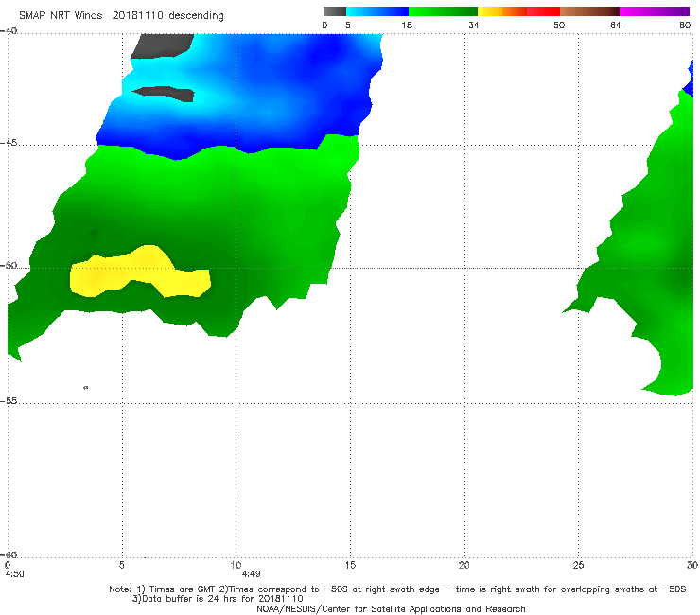This screenshot has height=615, width=700.
Task: Pick the brown segment of the color bar
Action: (x=589, y=11)
